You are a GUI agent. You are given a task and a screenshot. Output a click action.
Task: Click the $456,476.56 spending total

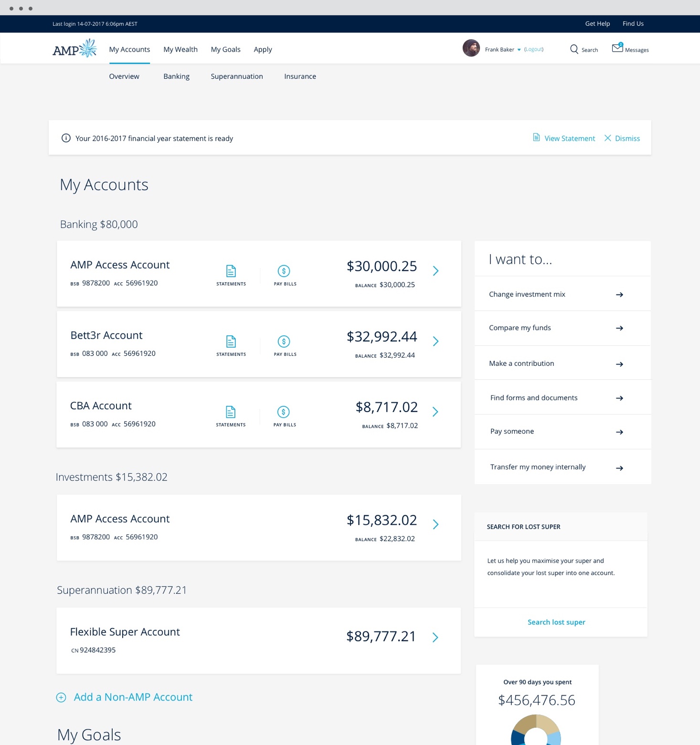pos(537,700)
